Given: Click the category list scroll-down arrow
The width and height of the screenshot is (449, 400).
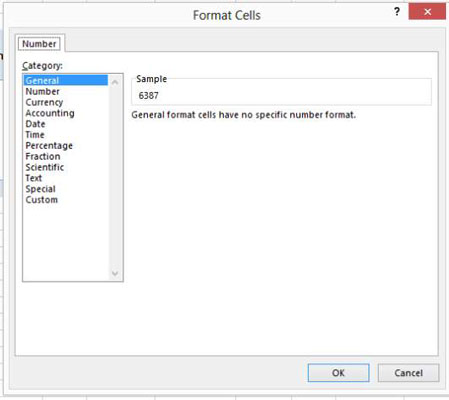Looking at the screenshot, I should 115,273.
